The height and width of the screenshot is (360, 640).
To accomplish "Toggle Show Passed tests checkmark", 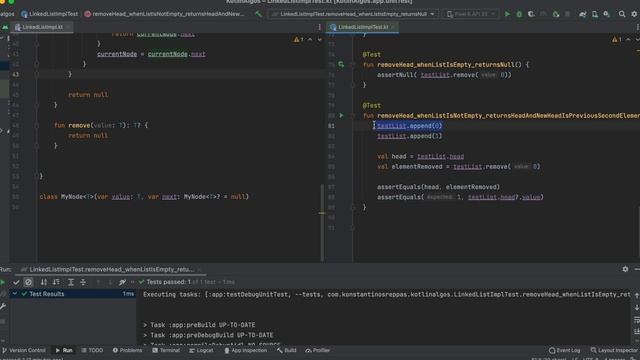I will (x=16, y=282).
